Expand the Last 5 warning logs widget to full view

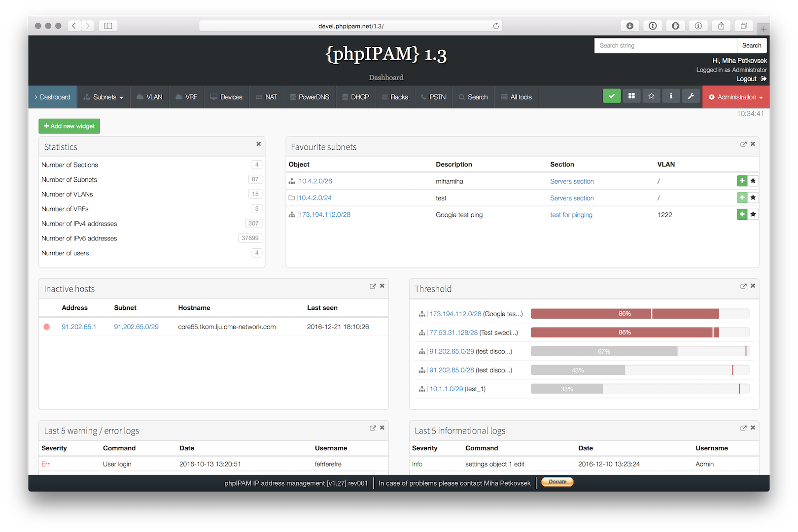[x=373, y=428]
